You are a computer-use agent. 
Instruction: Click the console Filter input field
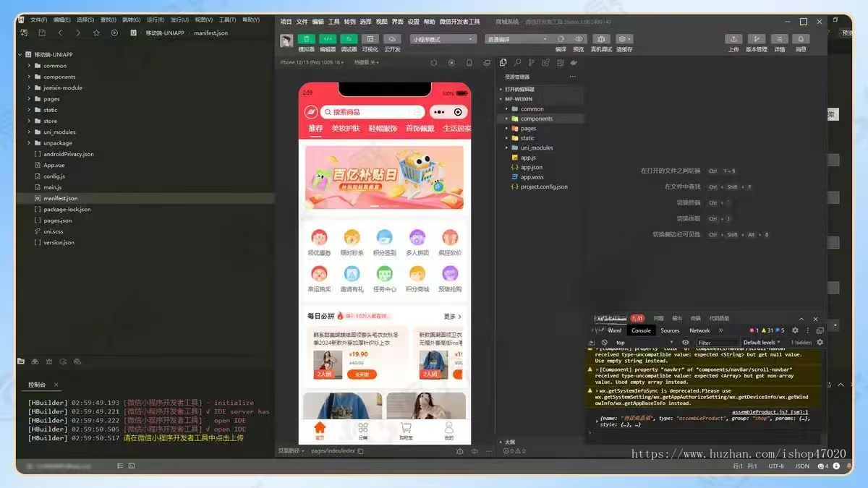718,343
